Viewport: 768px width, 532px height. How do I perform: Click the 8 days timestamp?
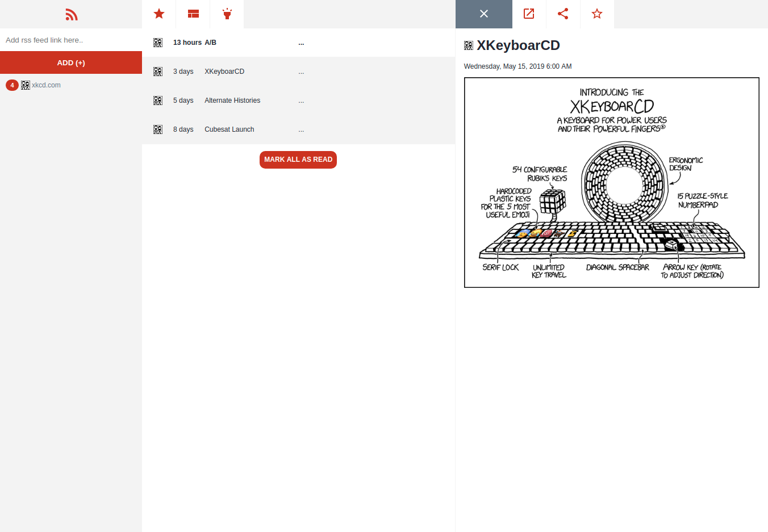(183, 129)
